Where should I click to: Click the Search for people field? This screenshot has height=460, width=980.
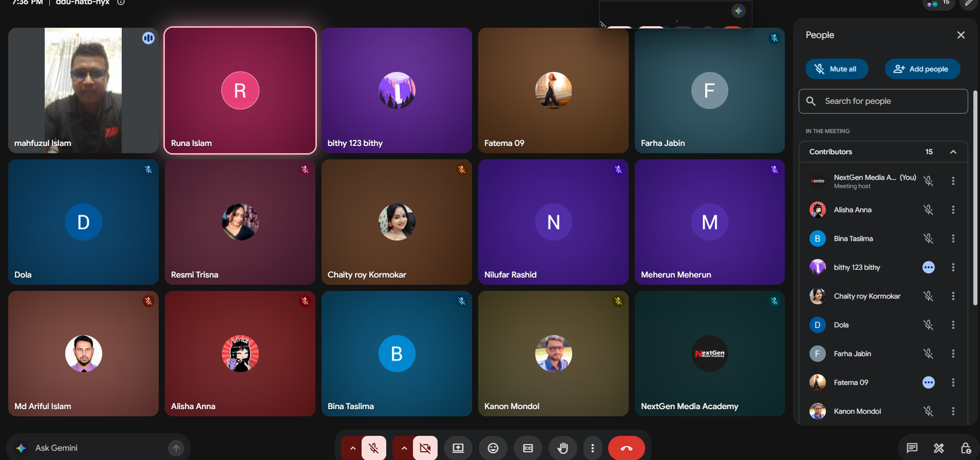883,101
